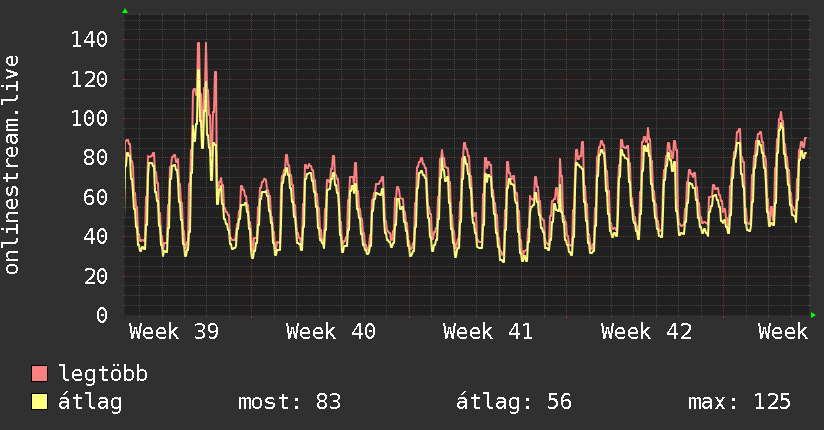The width and height of the screenshot is (824, 430).
Task: Click the 100 y-axis label
Action: [x=89, y=118]
